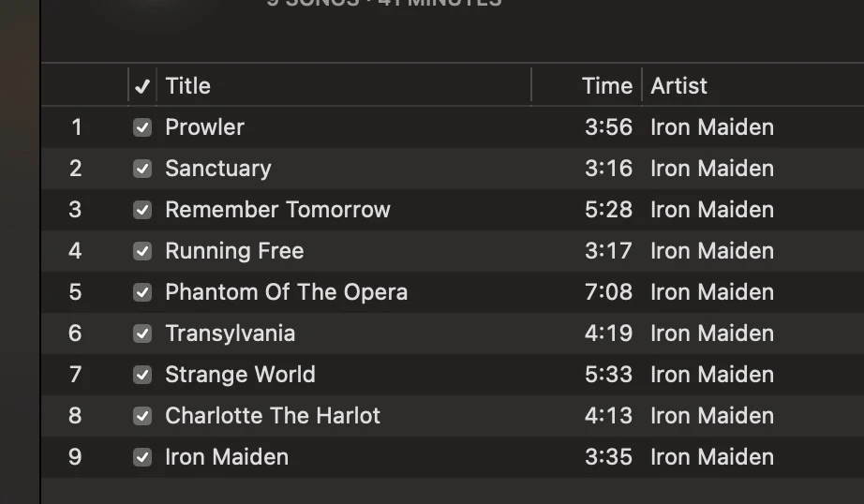This screenshot has height=504, width=864.
Task: Click the checkmark column header
Action: (142, 86)
